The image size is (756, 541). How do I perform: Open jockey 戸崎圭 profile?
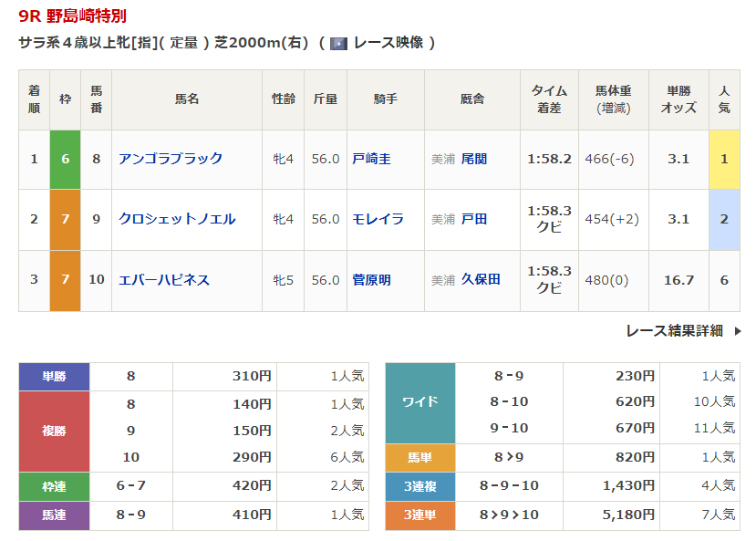click(371, 159)
